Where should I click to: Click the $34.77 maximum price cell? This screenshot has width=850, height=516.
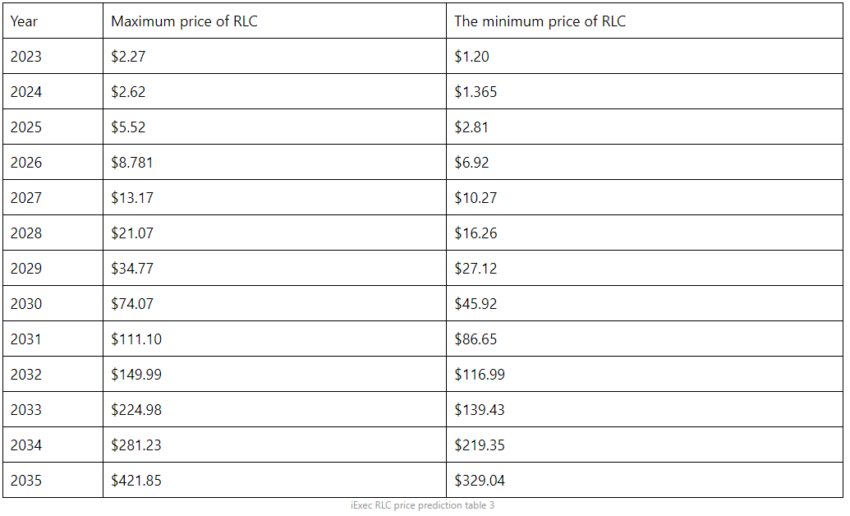pyautogui.click(x=275, y=268)
